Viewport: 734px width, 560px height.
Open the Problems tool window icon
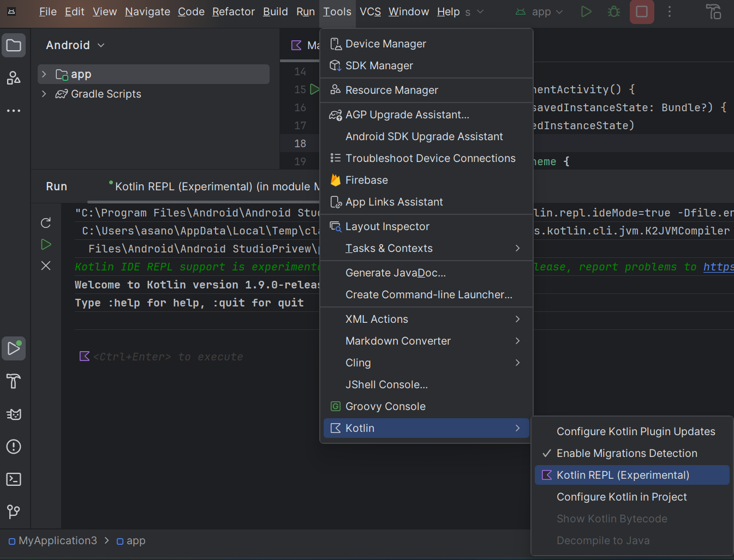coord(14,447)
